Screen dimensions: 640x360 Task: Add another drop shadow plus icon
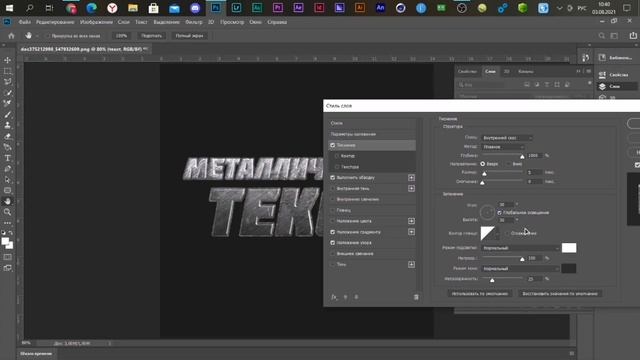[x=411, y=264]
